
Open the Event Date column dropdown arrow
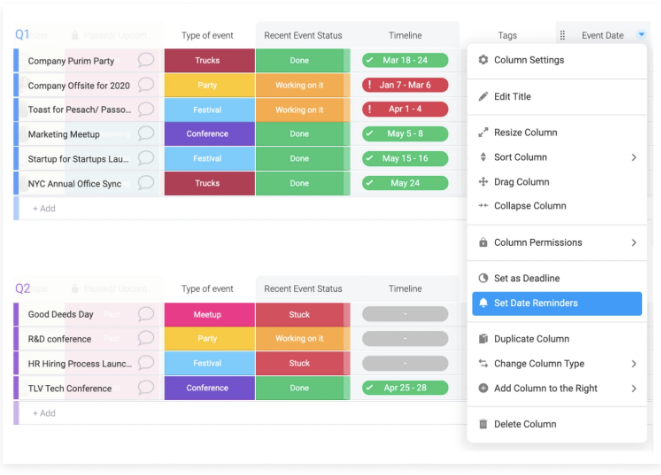(x=641, y=35)
